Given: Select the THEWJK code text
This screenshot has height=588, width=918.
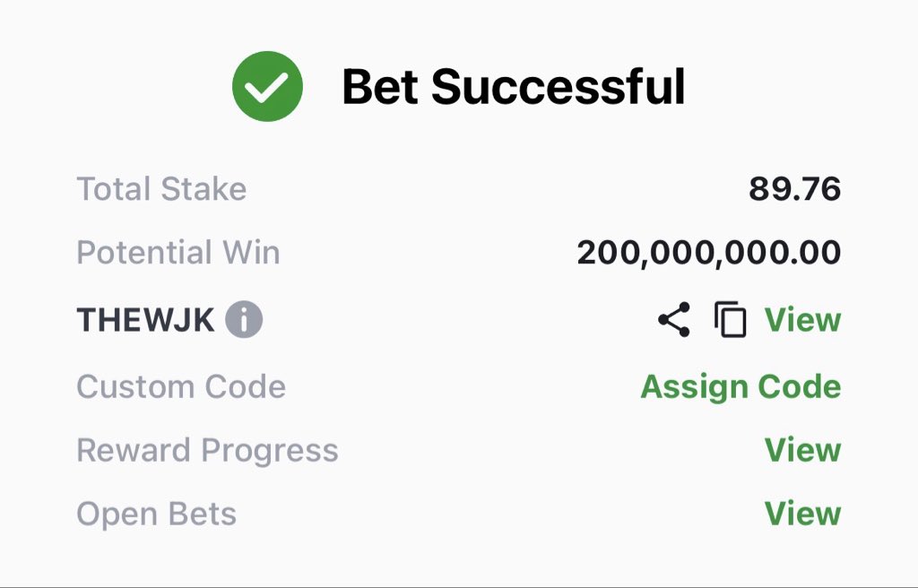Looking at the screenshot, I should (146, 320).
